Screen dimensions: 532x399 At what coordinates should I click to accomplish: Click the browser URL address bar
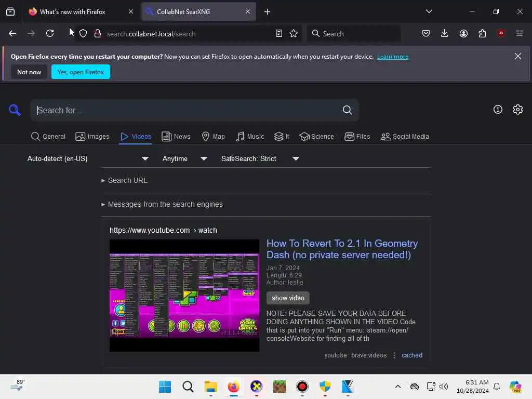188,34
